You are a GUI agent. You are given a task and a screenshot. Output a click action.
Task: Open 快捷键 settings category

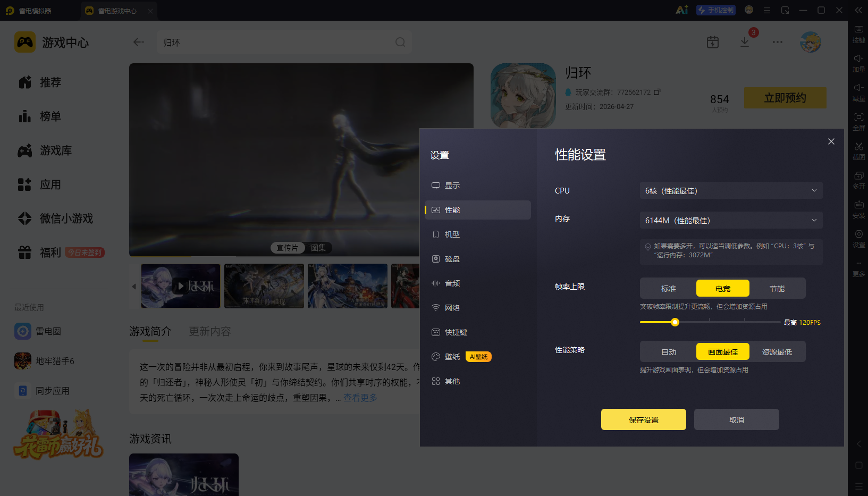[x=478, y=332]
